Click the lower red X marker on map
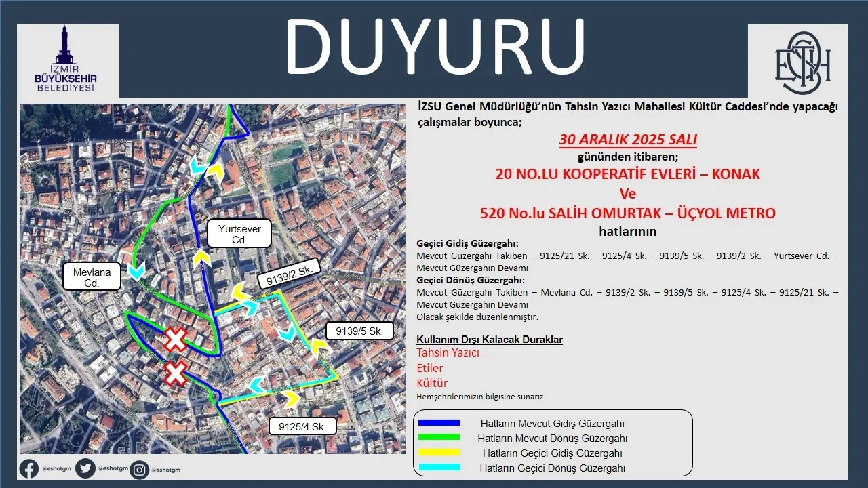The width and height of the screenshot is (868, 488). (176, 373)
